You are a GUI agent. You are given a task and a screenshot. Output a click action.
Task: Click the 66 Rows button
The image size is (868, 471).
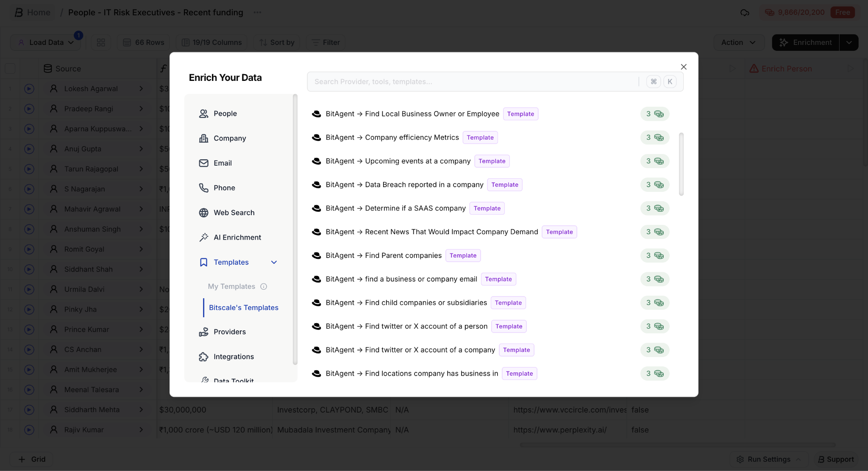143,42
